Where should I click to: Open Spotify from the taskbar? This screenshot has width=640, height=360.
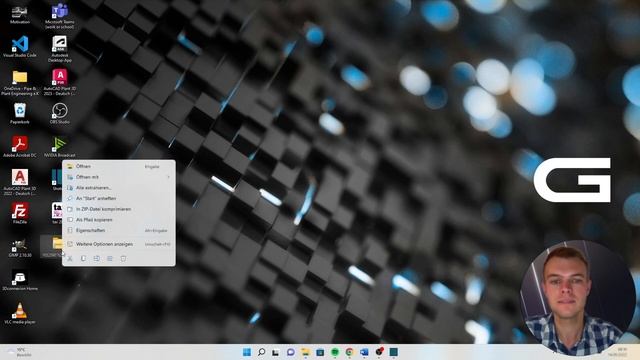coord(335,352)
